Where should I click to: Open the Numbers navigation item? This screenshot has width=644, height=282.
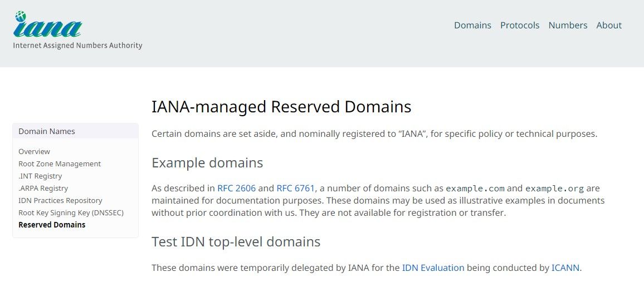(568, 25)
